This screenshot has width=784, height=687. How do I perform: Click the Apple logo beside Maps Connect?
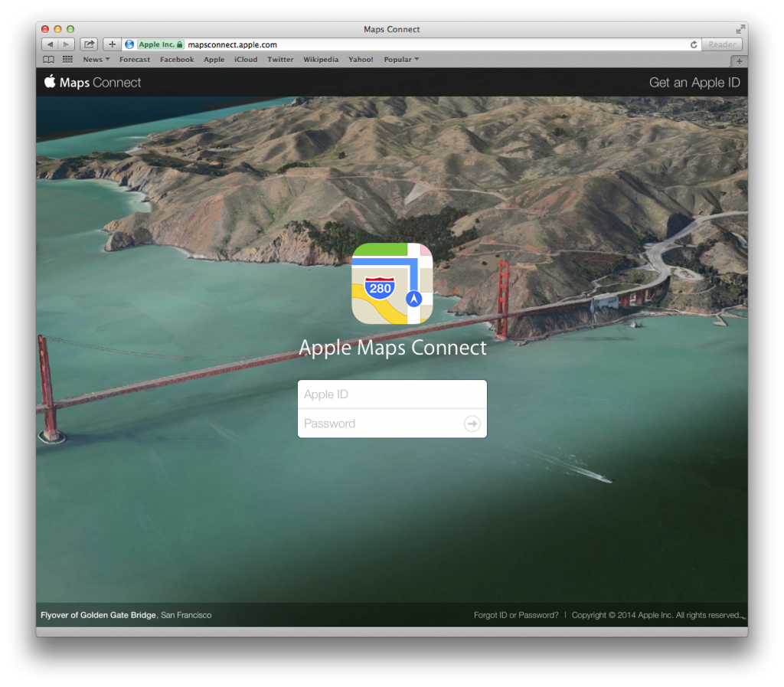pyautogui.click(x=48, y=82)
